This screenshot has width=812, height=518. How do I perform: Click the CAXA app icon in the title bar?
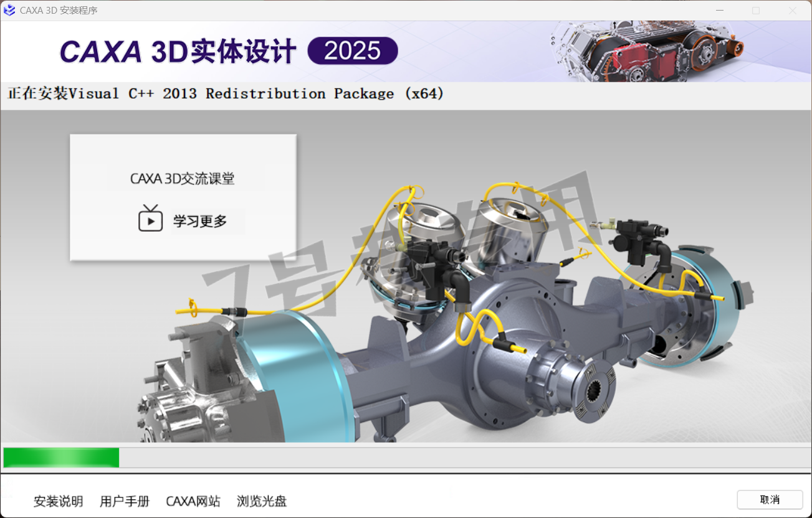click(x=9, y=10)
